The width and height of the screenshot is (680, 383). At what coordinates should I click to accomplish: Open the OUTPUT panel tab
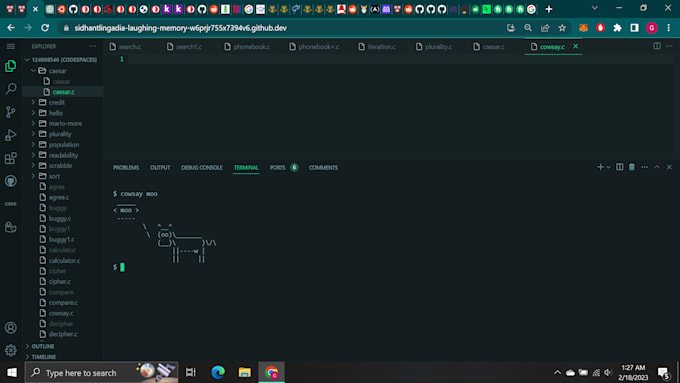point(160,167)
